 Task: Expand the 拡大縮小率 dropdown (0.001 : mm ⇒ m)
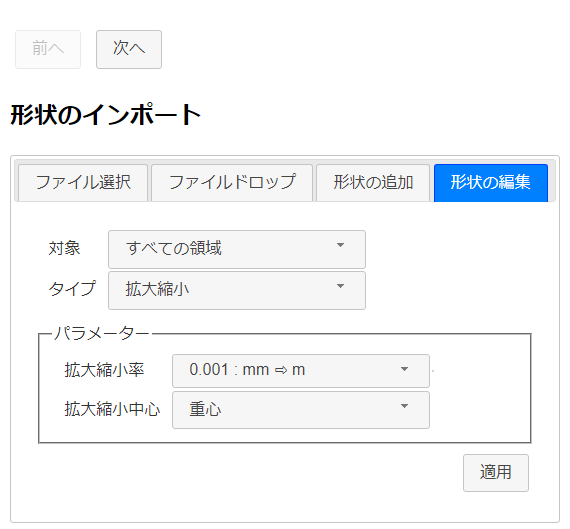pyautogui.click(x=301, y=371)
